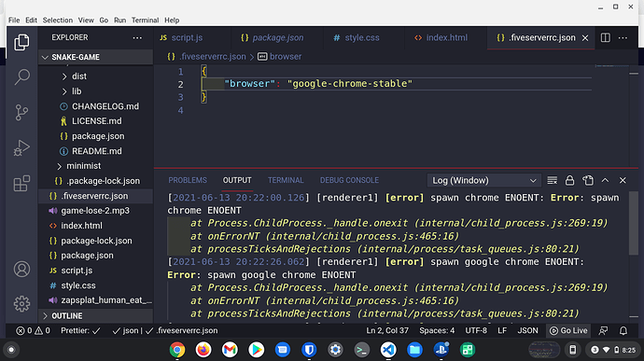Click the output panel vertical scrollbar
The image size is (644, 361).
point(634,224)
